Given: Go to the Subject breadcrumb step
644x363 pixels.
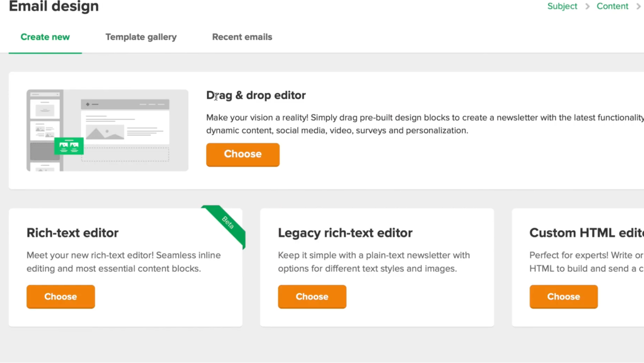Looking at the screenshot, I should point(562,6).
